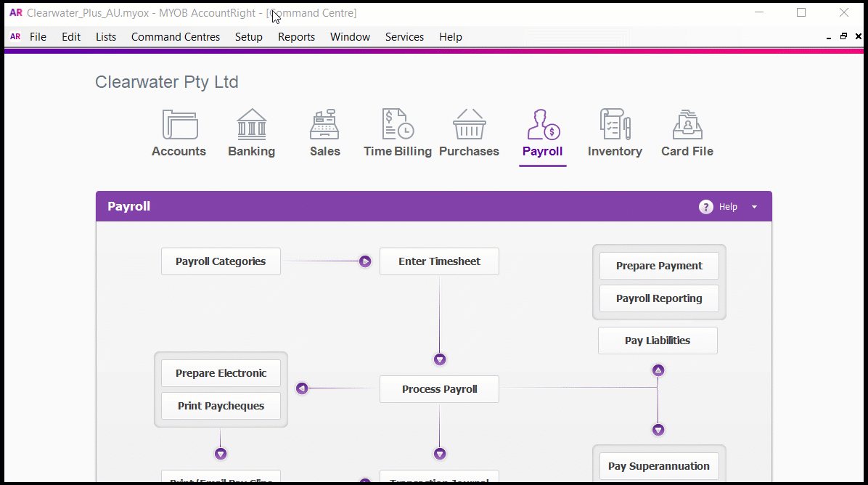Screen dimensions: 868x485
Task: Open the Command Centres menu
Action: pos(176,36)
